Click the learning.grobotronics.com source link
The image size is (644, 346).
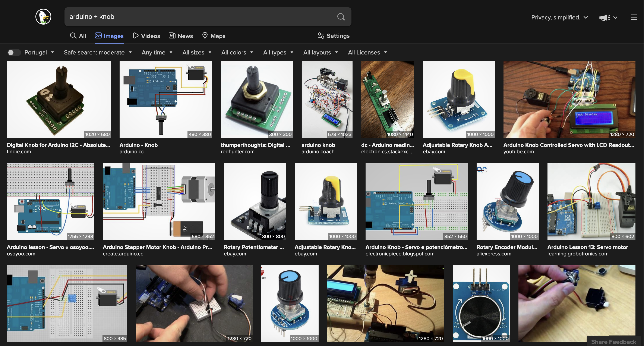point(578,254)
